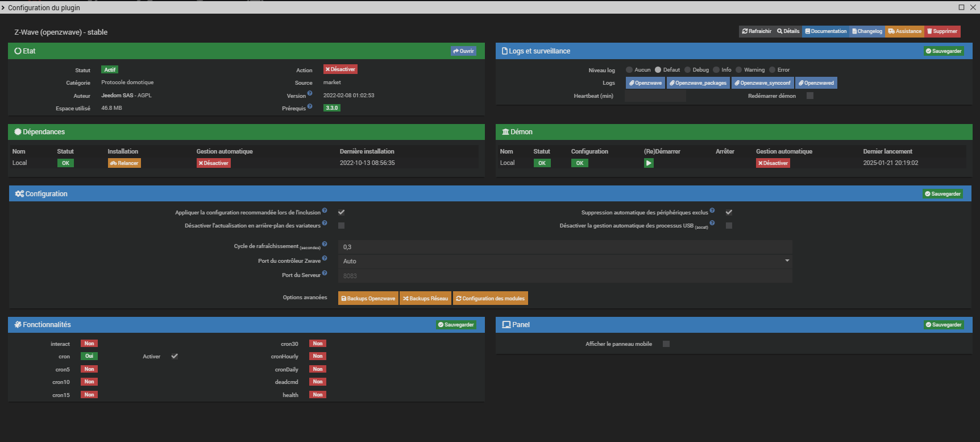
Task: Click Désactiver in the Etat panel
Action: pos(340,69)
